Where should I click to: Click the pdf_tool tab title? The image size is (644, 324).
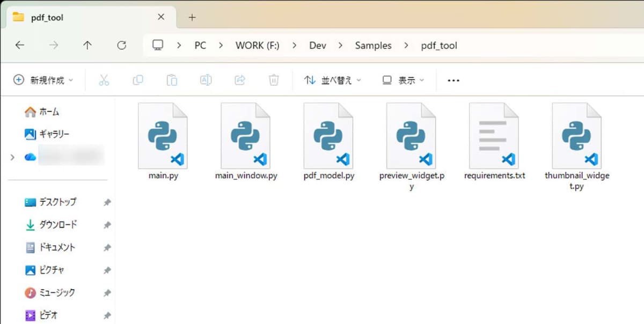(47, 17)
